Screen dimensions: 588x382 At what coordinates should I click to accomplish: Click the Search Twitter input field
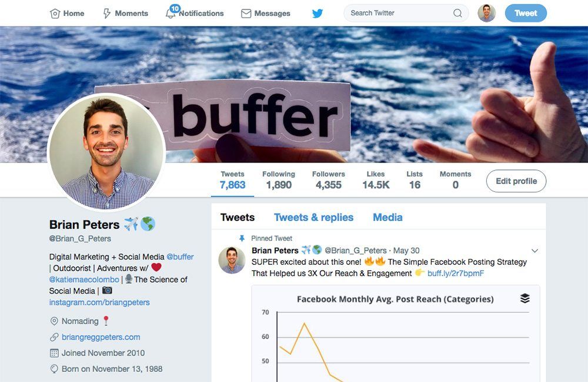click(x=401, y=13)
